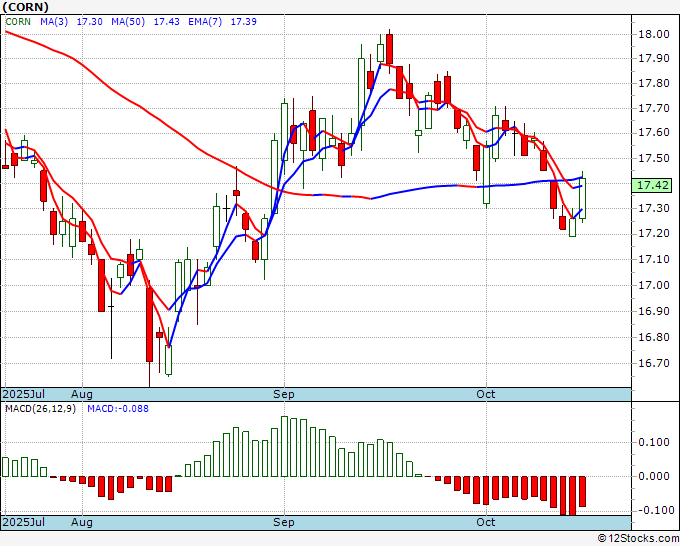The image size is (680, 546).
Task: Click the 17.60 price axis label
Action: tap(654, 133)
